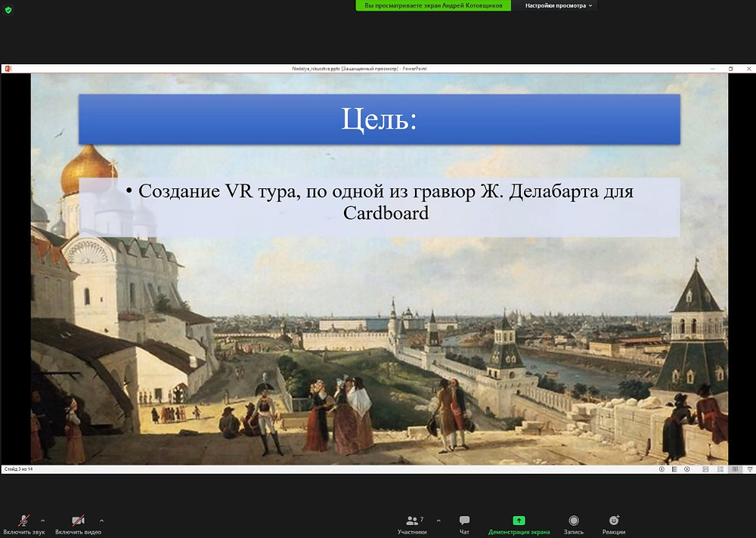Image resolution: width=756 pixels, height=538 pixels.
Task: Click the PowerPoint app icon in title bar
Action: tap(8, 69)
